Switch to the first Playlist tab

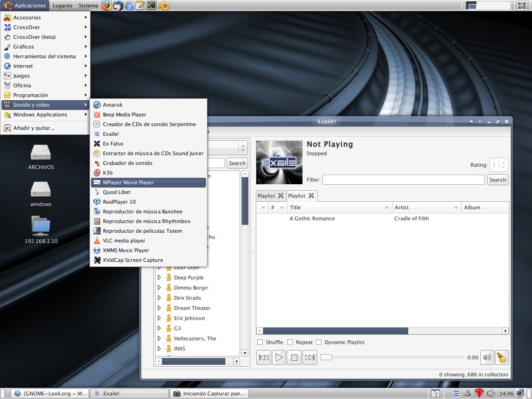click(266, 196)
